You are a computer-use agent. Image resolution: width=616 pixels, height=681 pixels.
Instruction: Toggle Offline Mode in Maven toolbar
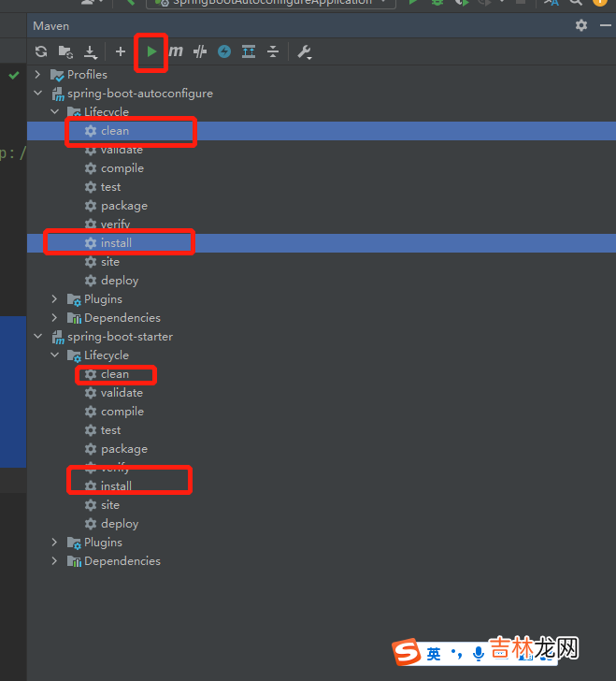tap(224, 52)
